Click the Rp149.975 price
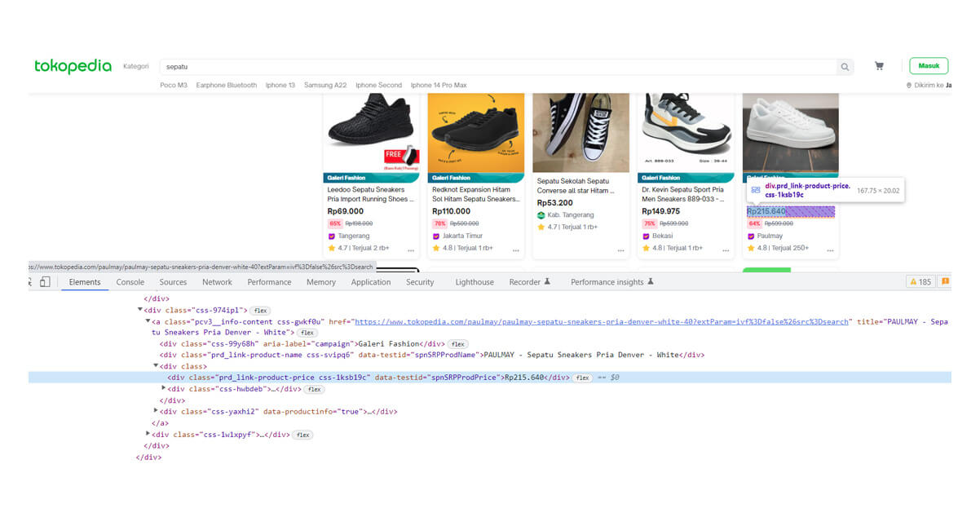The height and width of the screenshot is (517, 980). 660,211
